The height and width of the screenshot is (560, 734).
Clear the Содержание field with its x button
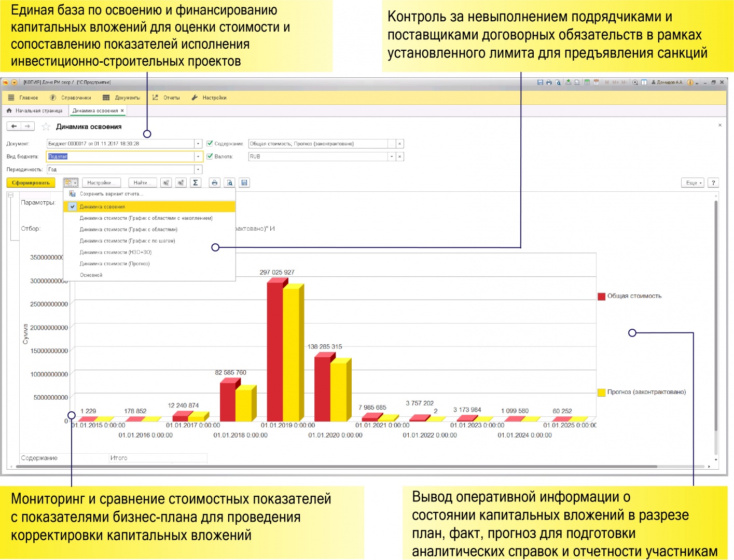(x=400, y=144)
